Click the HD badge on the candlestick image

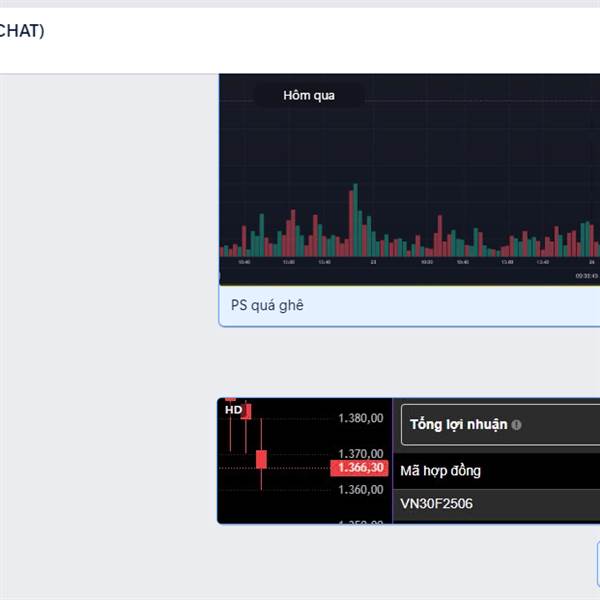[233, 410]
